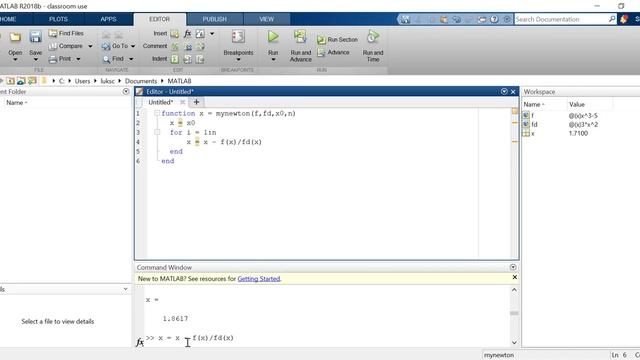Viewport: 640px width, 360px height.
Task: Expand the Find dropdown arrow
Action: (131, 59)
